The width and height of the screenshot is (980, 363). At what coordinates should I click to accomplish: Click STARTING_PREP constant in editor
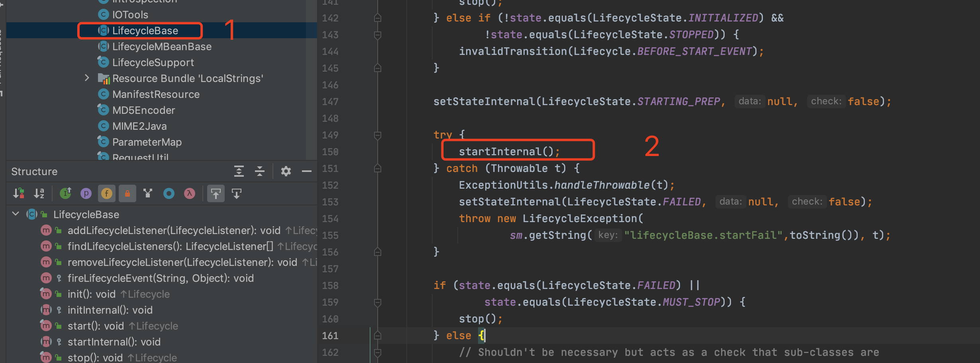[x=678, y=101]
